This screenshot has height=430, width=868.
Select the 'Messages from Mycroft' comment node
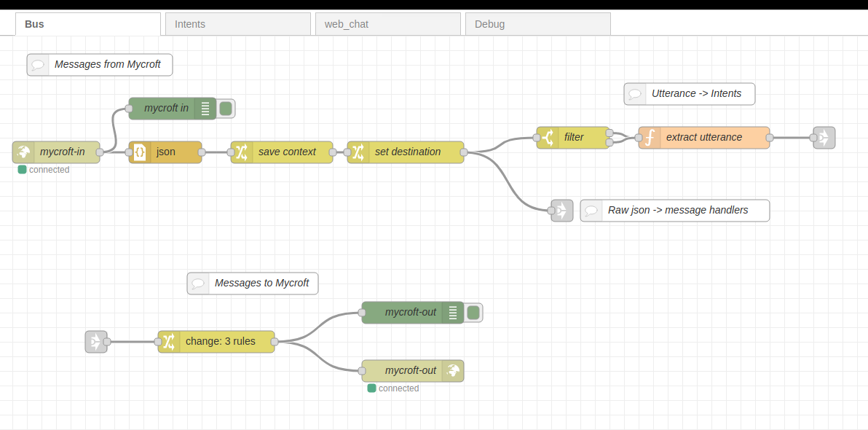100,65
